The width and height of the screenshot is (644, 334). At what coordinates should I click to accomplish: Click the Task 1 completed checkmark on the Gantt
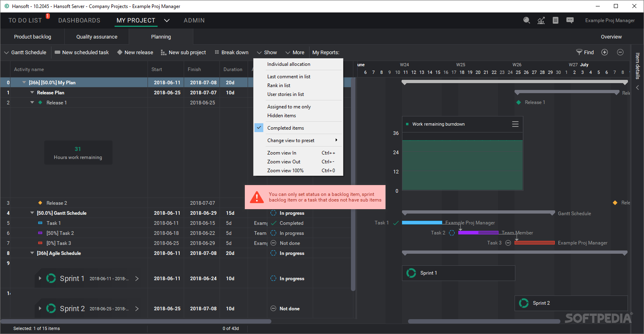pyautogui.click(x=396, y=223)
